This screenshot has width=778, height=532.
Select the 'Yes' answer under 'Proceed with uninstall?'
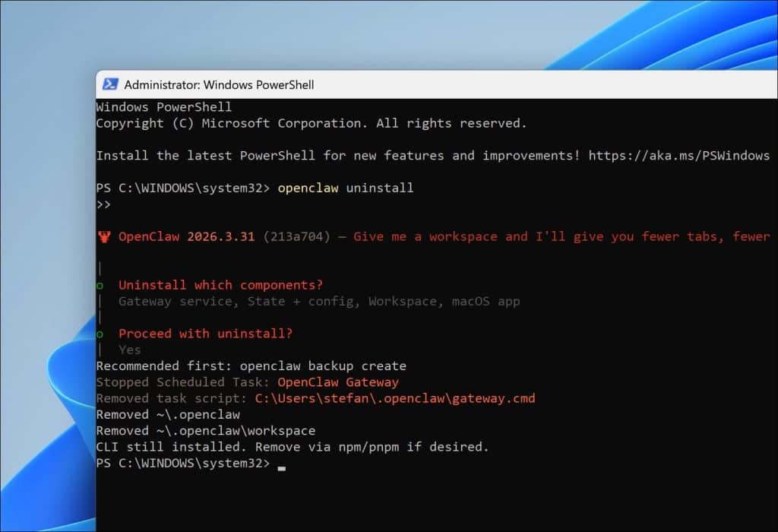pyautogui.click(x=129, y=350)
